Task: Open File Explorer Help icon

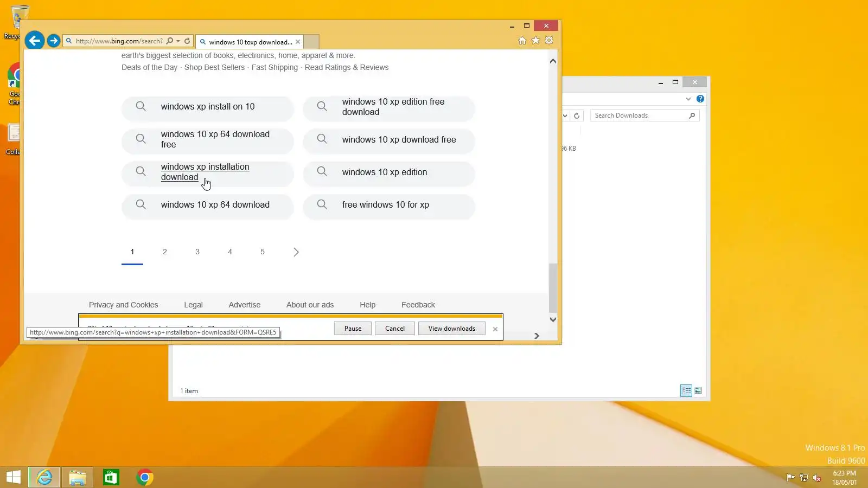Action: 700,99
